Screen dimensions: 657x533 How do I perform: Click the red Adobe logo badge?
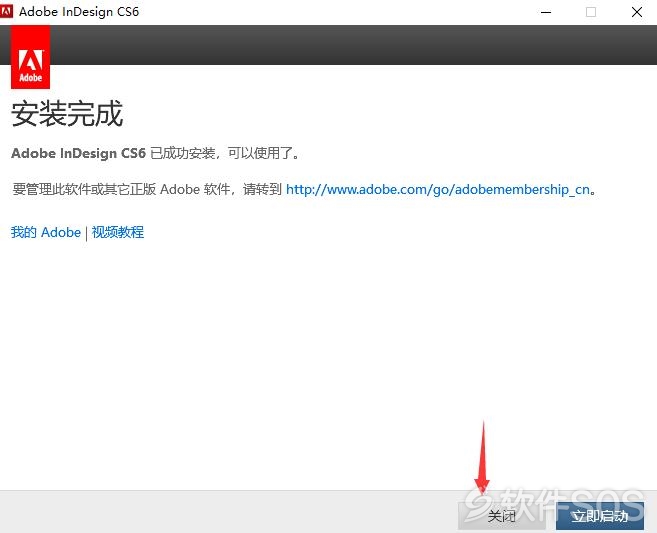point(31,57)
